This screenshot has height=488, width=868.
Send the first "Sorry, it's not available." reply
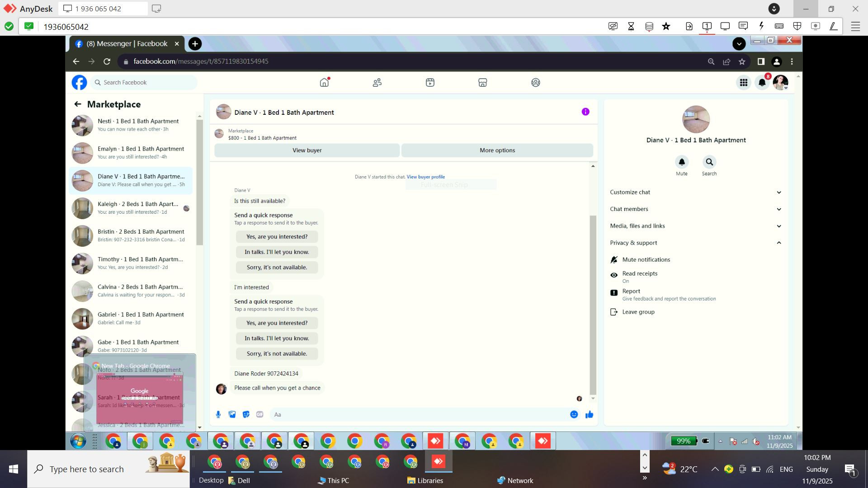[277, 267]
